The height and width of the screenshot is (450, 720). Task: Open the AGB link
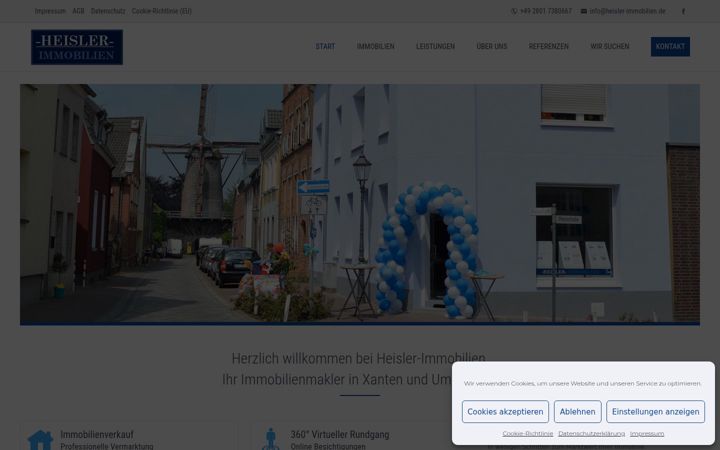pos(78,11)
